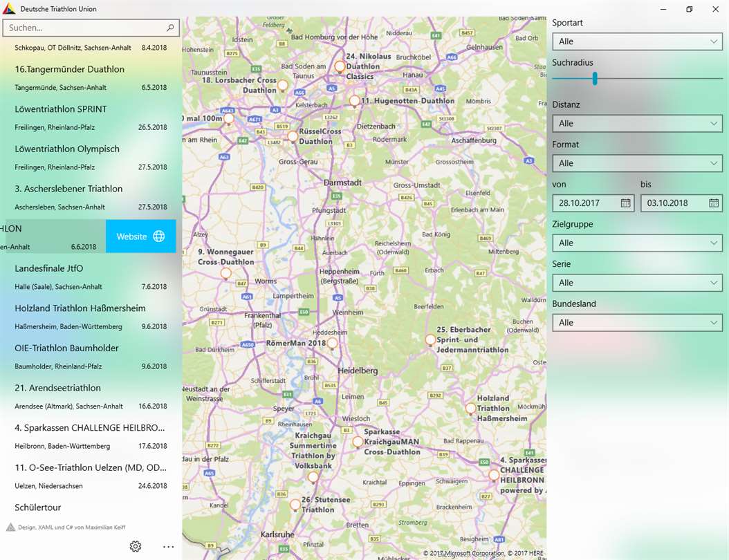
Task: Select 16.Tangermünder Duathlon event
Action: [91, 77]
